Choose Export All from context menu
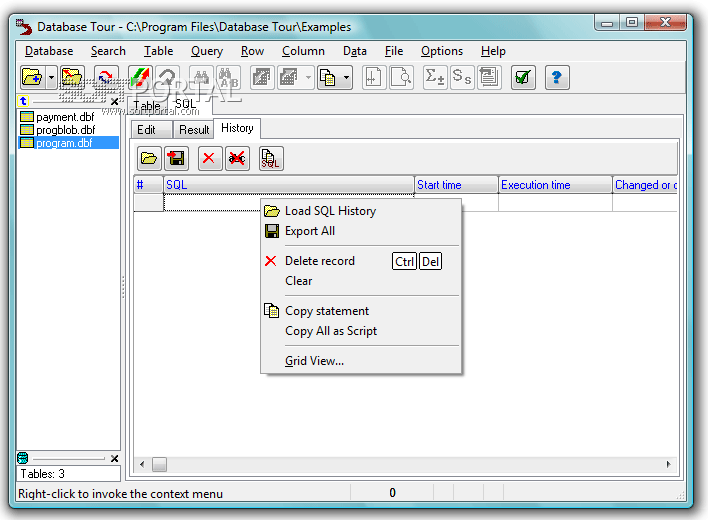The image size is (708, 520). 361,231
